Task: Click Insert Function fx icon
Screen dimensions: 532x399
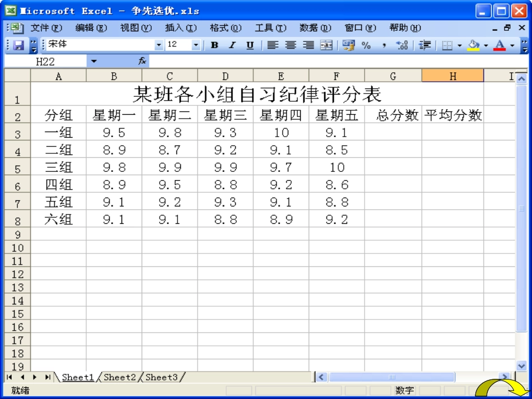Action: [142, 61]
